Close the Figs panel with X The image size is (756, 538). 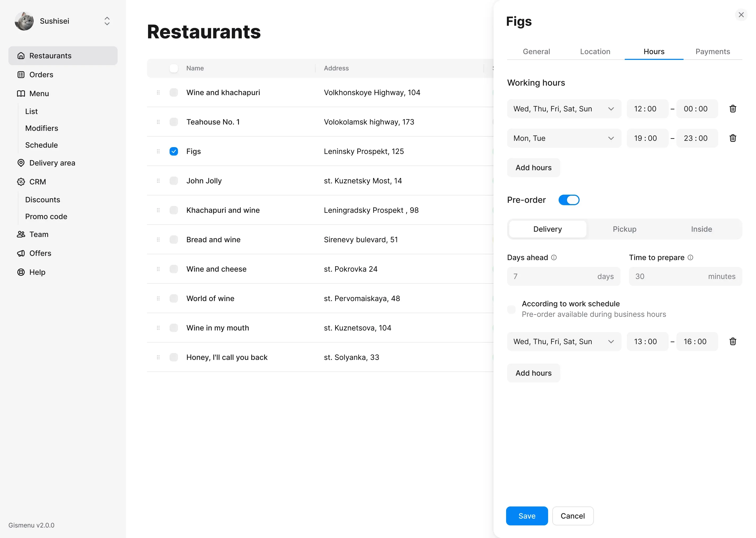[741, 14]
